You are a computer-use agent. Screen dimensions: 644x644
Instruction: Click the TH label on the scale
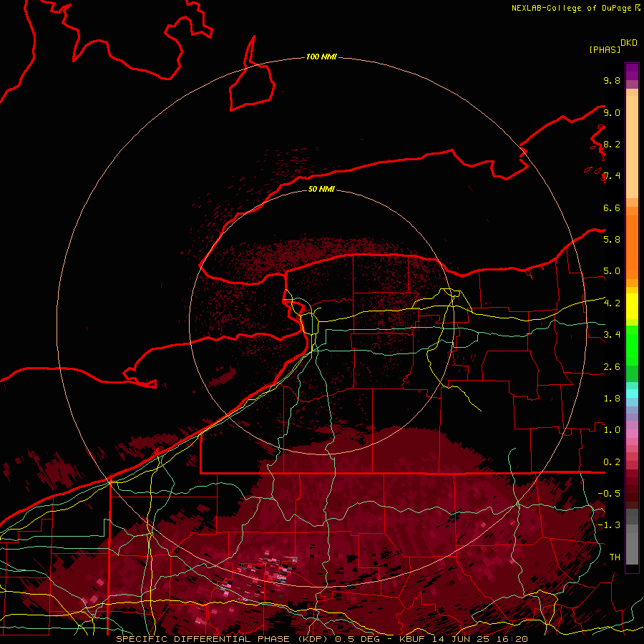click(x=615, y=557)
